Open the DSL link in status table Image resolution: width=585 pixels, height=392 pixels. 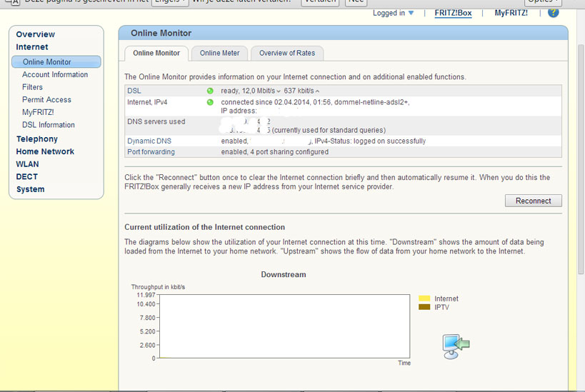134,91
